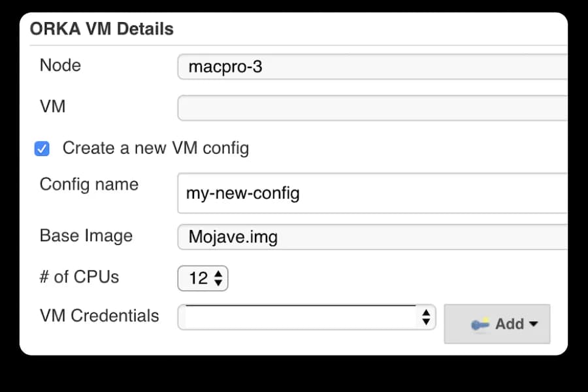
Task: Click the arrows on the VM Credentials select
Action: coord(426,318)
